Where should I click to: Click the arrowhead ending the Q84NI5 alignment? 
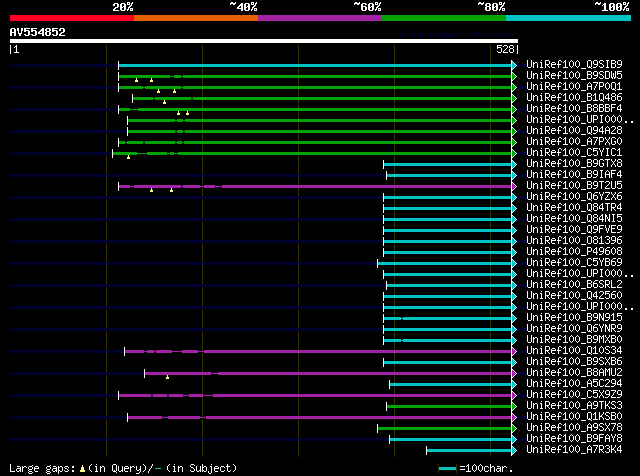514,220
